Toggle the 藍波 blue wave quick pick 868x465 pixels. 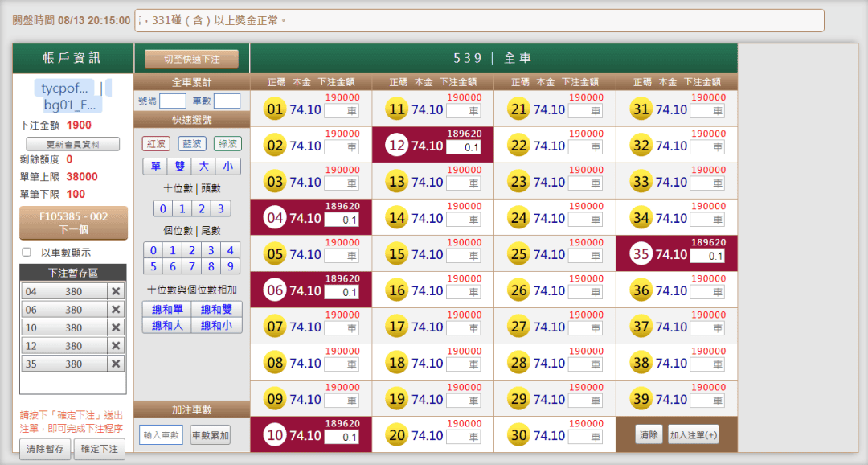192,144
